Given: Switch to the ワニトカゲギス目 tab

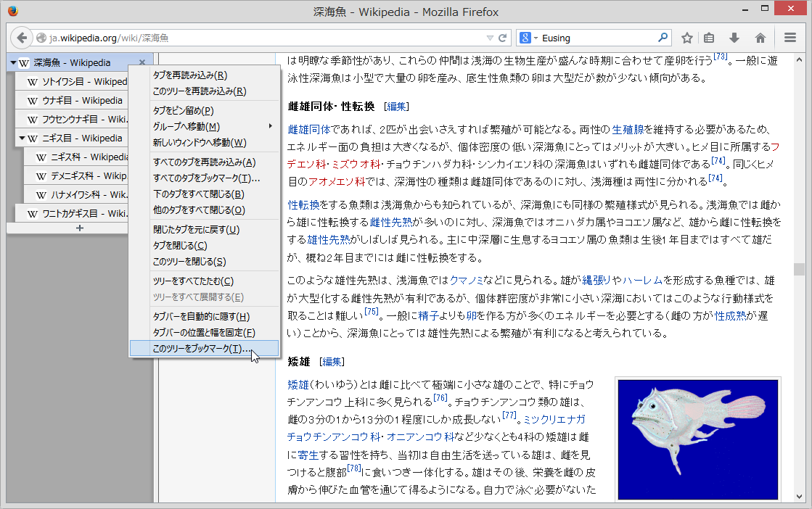Looking at the screenshot, I should tap(71, 213).
